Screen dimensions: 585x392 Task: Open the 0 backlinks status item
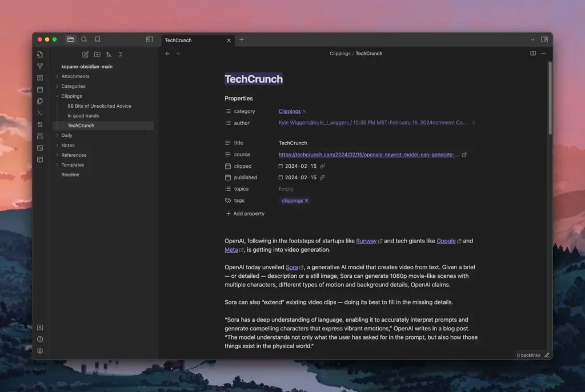[x=528, y=355]
